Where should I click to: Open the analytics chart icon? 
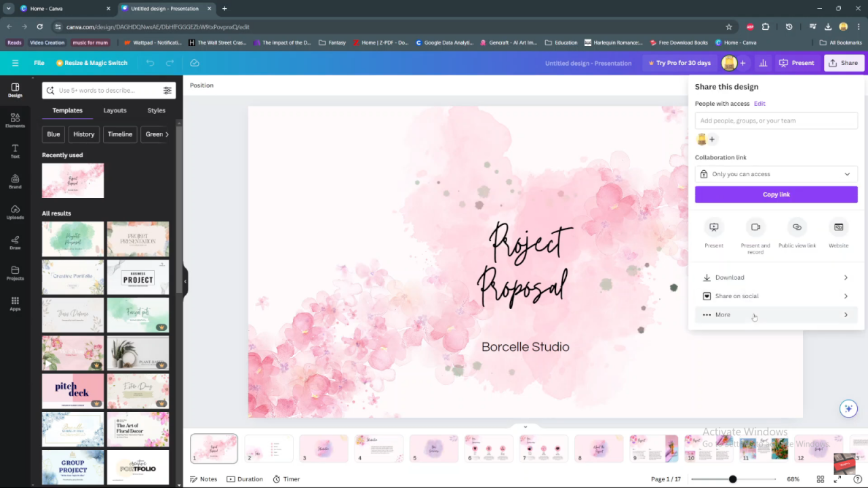click(x=763, y=63)
